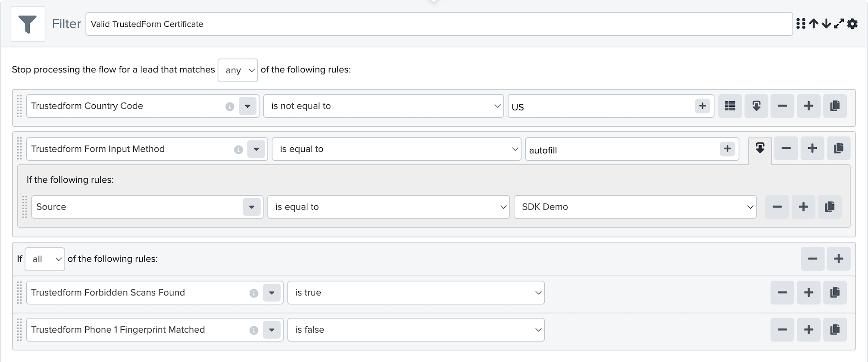
Task: Show info for Trustedform Form Input Method
Action: click(238, 150)
